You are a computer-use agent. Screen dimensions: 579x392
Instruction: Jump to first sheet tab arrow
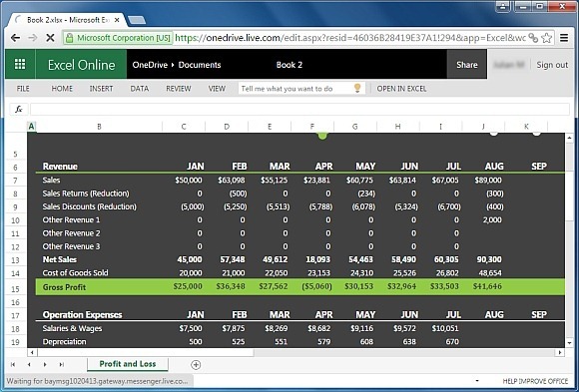coord(13,365)
